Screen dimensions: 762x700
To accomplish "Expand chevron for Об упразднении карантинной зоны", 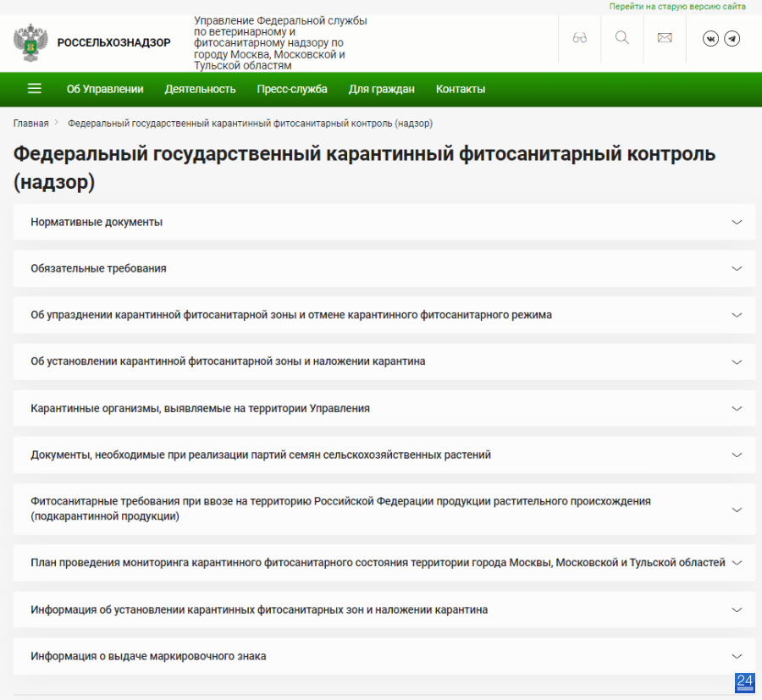I will pyautogui.click(x=737, y=315).
